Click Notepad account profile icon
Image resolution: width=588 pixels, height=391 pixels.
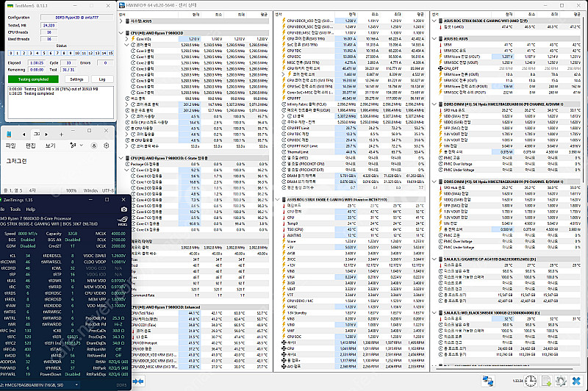point(94,146)
